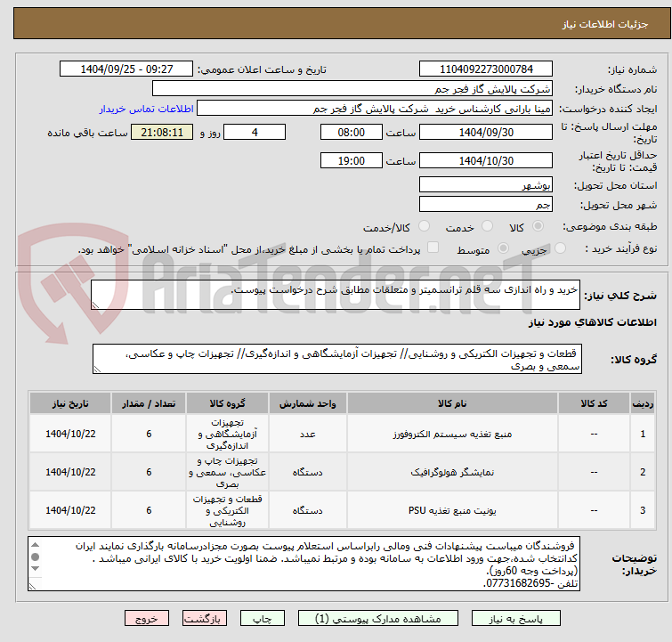Click scroll-up arrow in buyer notes box

[x=35, y=545]
